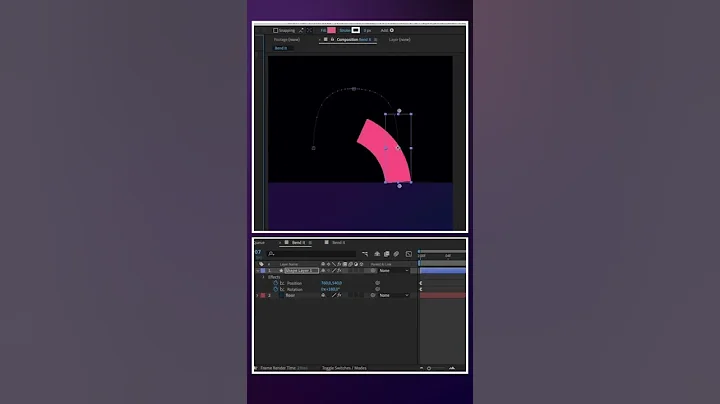Toggle fx switch on Shape Layer 1
Viewport: 720px width, 404px height.
pos(339,271)
